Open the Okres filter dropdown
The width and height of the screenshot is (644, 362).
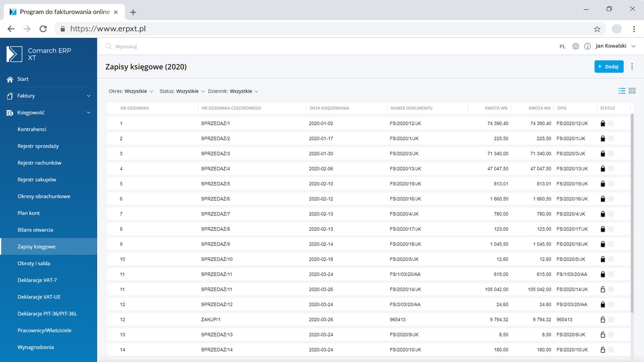pos(131,91)
